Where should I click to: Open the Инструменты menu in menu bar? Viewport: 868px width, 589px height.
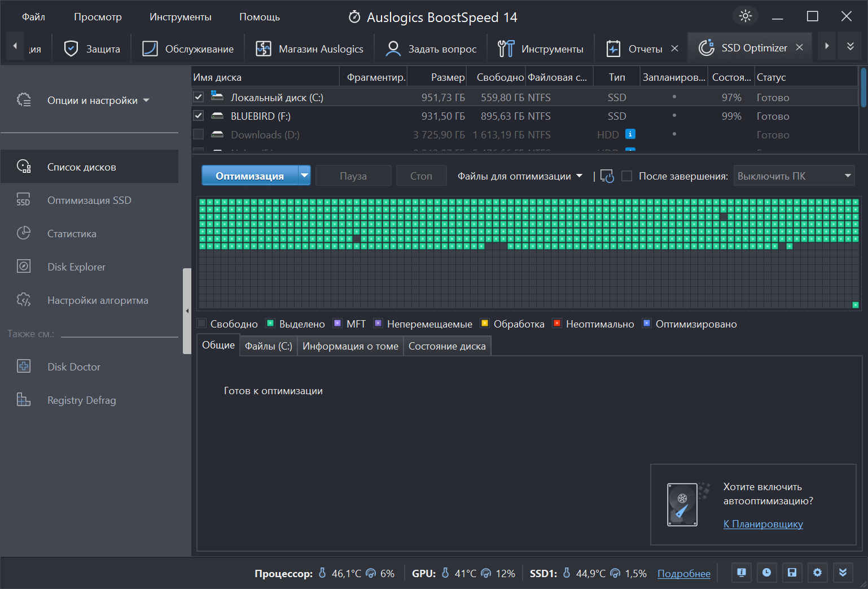pos(180,17)
